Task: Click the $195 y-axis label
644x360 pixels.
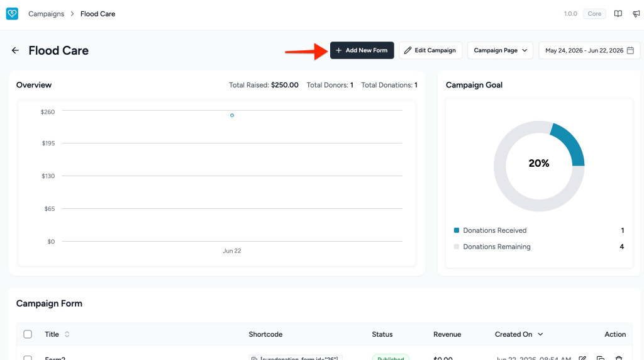Action: click(x=48, y=143)
